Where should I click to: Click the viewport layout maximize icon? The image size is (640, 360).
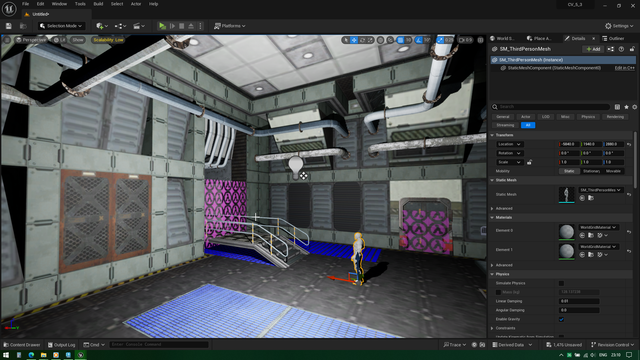point(480,40)
